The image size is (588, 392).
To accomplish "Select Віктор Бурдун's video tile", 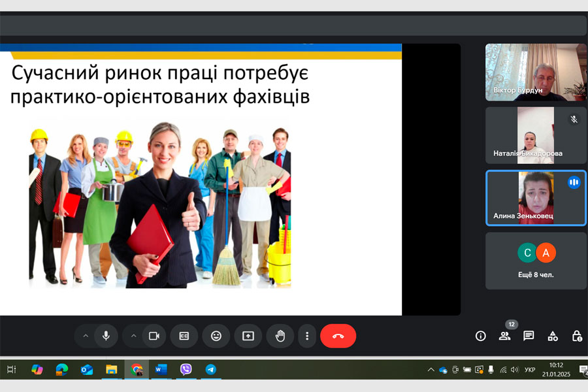I will pyautogui.click(x=536, y=72).
